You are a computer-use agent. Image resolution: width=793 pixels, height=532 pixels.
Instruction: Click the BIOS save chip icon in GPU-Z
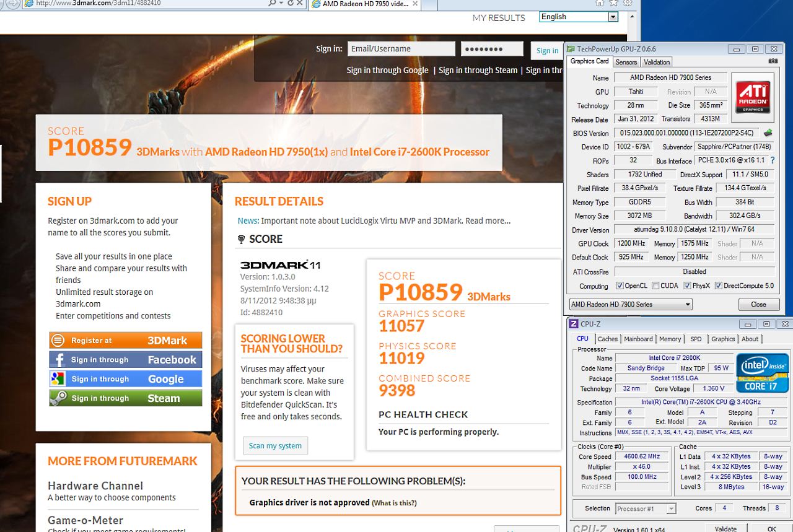coord(768,133)
